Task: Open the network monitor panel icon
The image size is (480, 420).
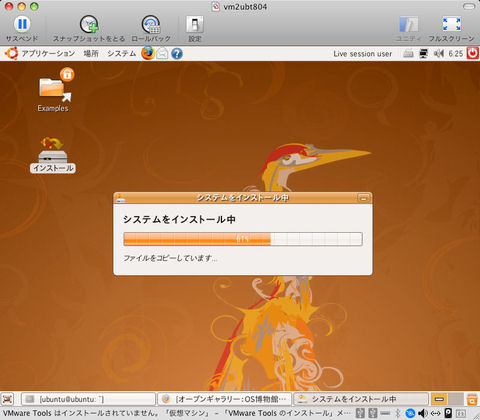Action: (423, 54)
